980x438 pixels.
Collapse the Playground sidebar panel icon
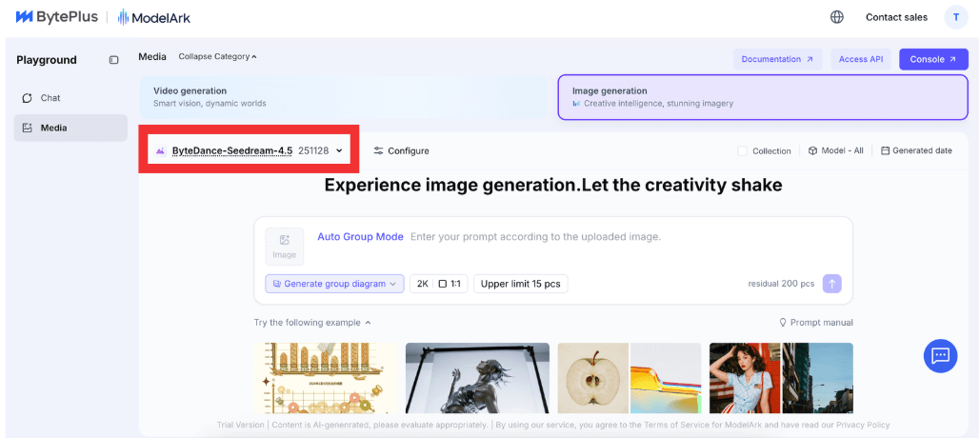[x=114, y=60]
